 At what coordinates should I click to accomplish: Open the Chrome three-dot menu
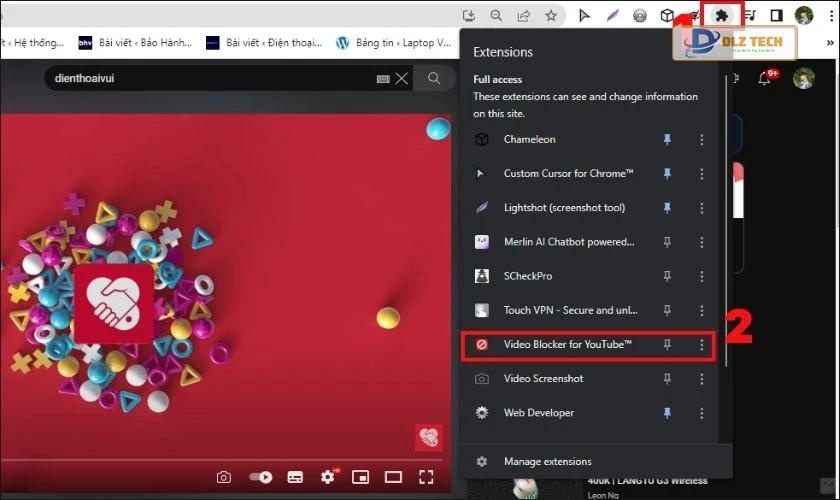[831, 16]
